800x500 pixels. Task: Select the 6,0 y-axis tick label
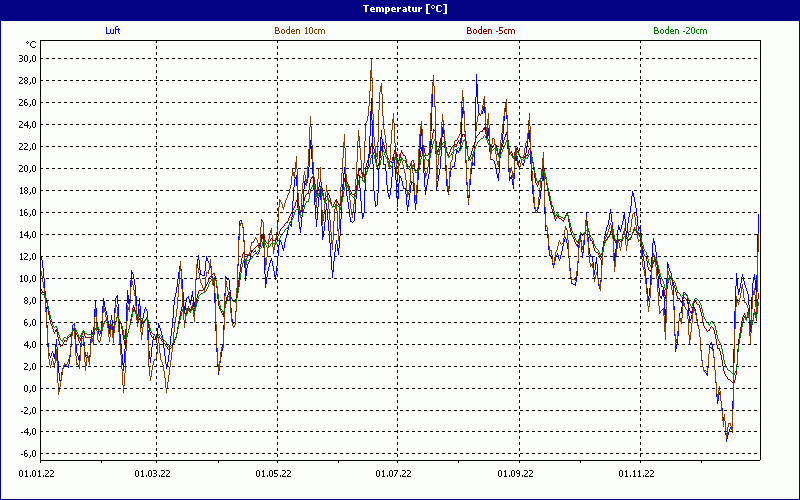29,322
